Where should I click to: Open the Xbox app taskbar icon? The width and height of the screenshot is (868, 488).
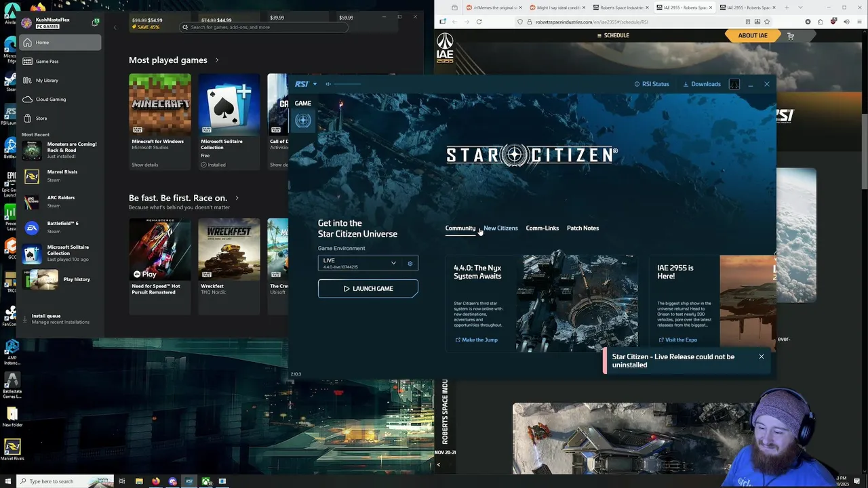205,481
